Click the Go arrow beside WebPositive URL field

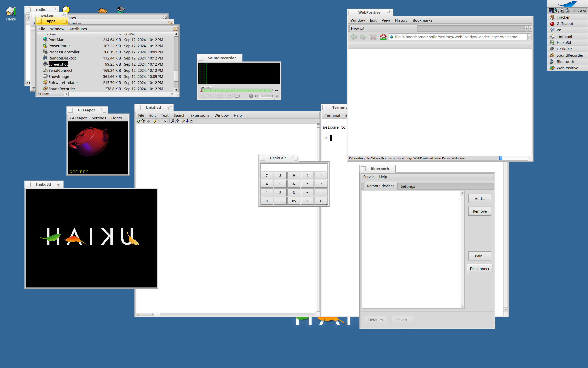click(529, 37)
